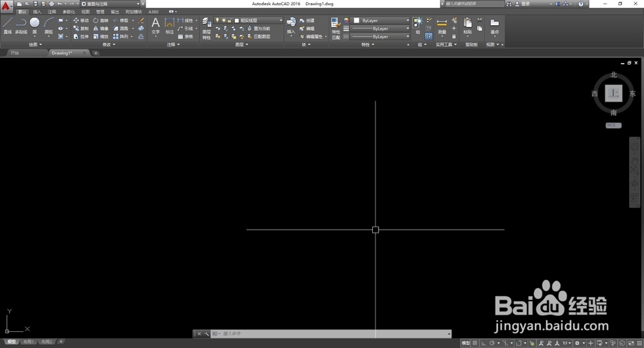Expand the Modify (修改) panel

tap(108, 44)
